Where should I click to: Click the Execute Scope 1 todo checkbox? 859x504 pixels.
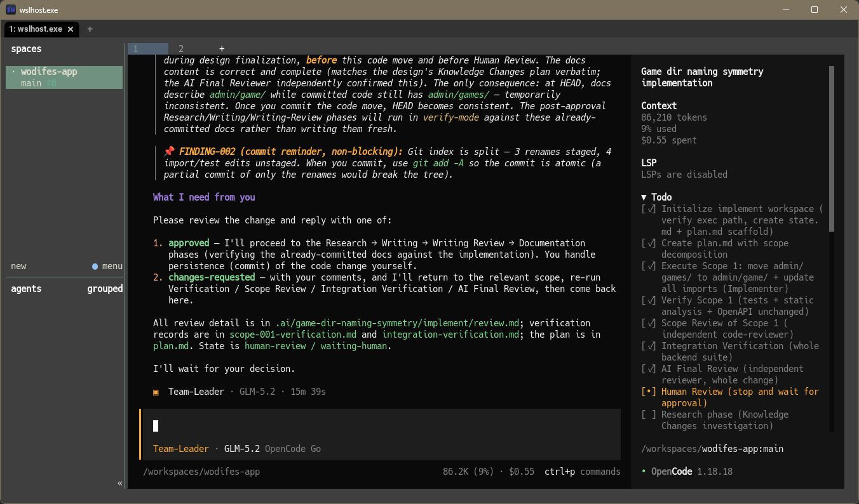tap(649, 266)
